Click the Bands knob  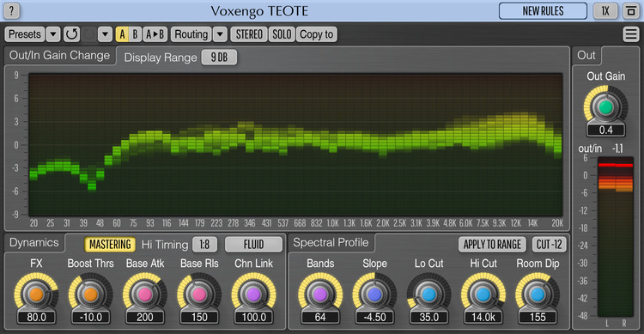[x=320, y=295]
